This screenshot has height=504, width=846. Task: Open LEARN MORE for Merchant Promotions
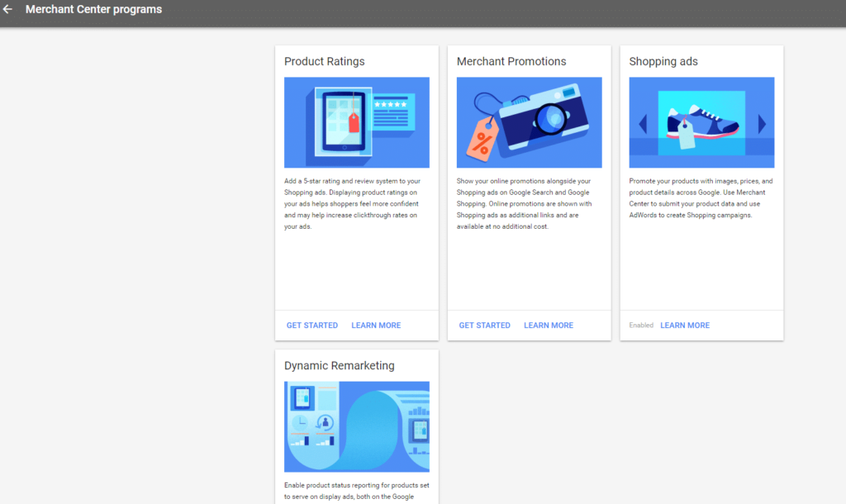549,326
